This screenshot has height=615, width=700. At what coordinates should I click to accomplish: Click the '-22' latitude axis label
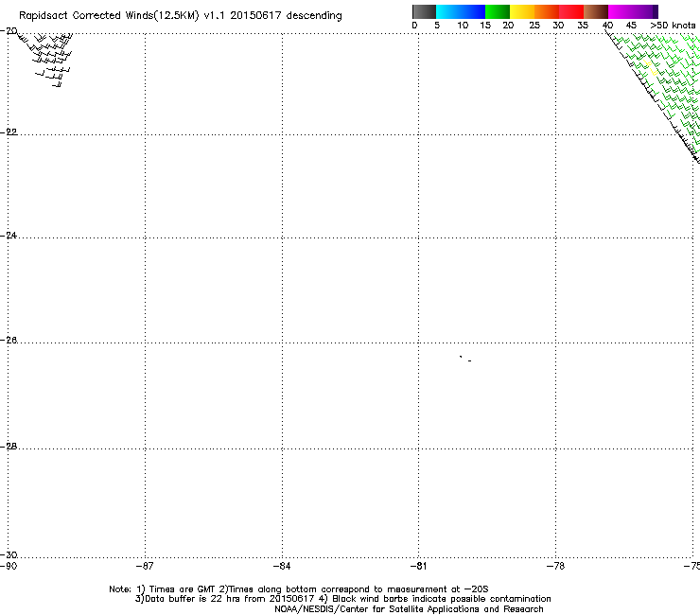[9, 132]
